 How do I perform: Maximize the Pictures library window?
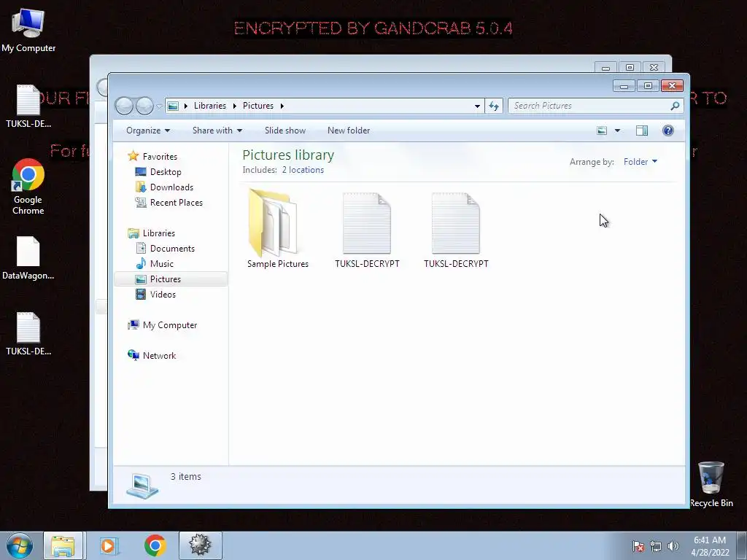coord(648,86)
